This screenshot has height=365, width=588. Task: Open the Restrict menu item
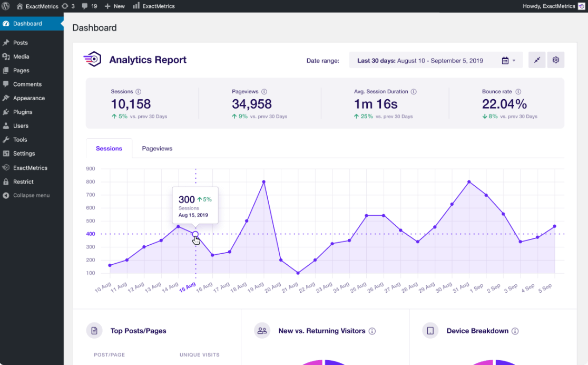(x=32, y=181)
